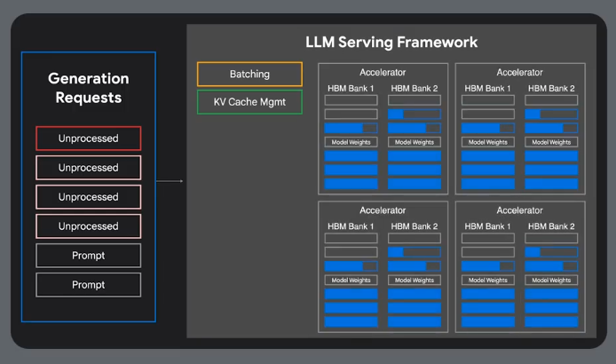This screenshot has height=364, width=616.
Task: Select the second Unprocessed request box
Action: tap(88, 168)
